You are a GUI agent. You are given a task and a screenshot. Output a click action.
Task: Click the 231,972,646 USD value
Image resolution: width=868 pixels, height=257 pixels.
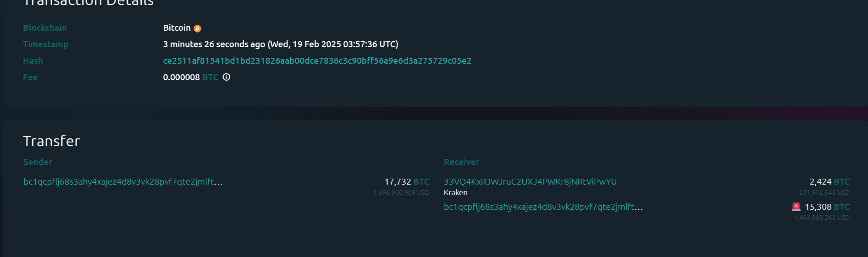[824, 193]
